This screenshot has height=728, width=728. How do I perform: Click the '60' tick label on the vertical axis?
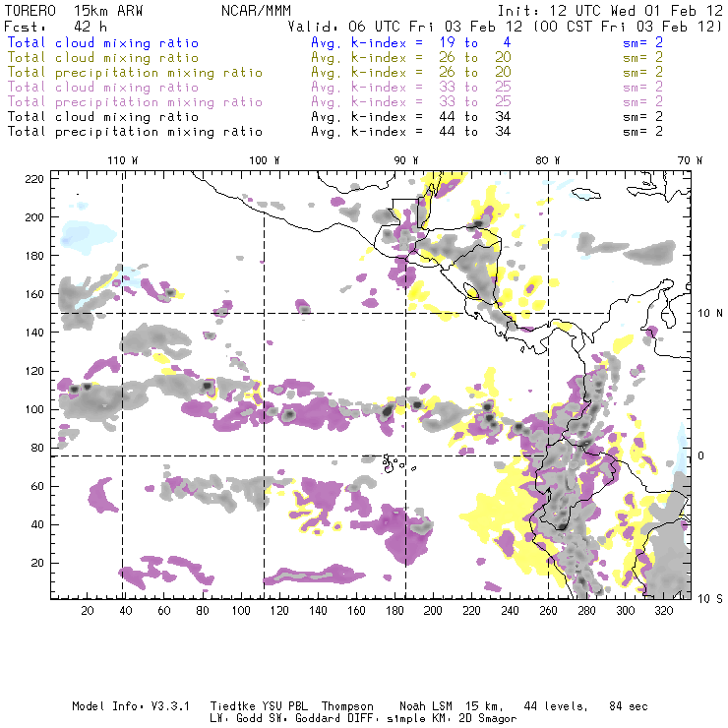click(38, 486)
